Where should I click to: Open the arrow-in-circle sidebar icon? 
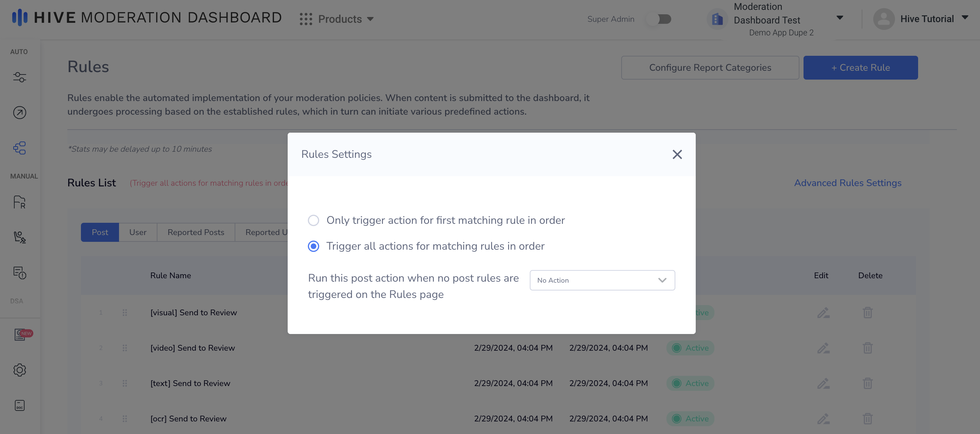point(19,113)
